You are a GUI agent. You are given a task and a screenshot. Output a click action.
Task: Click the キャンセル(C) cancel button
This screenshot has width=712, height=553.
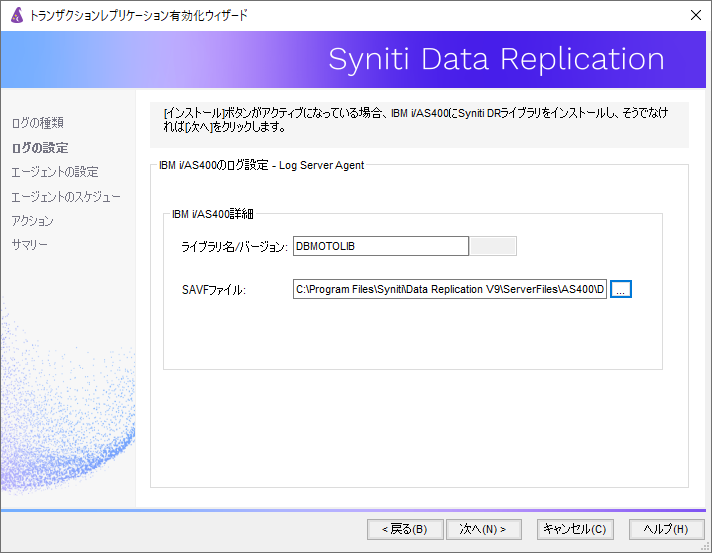[x=575, y=529]
